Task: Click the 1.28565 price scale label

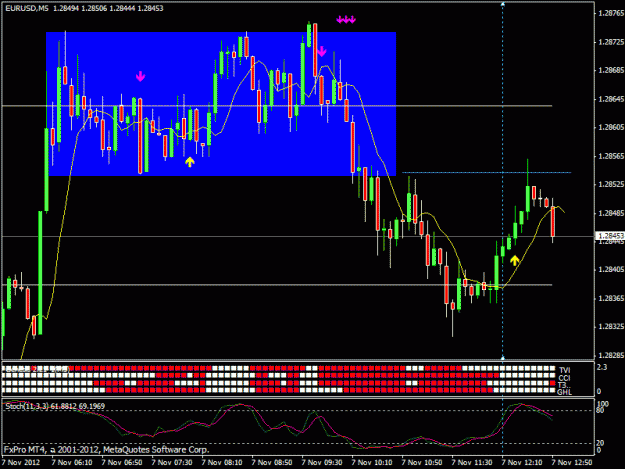Action: pyautogui.click(x=610, y=156)
